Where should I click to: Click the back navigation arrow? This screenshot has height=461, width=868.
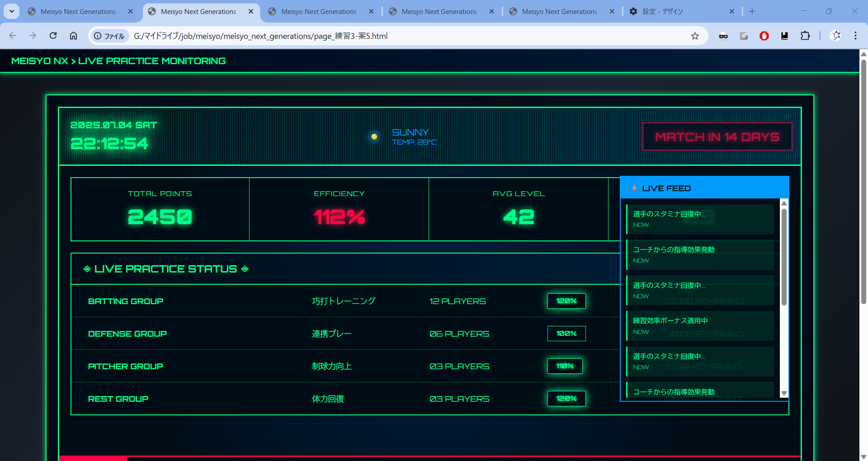point(13,36)
